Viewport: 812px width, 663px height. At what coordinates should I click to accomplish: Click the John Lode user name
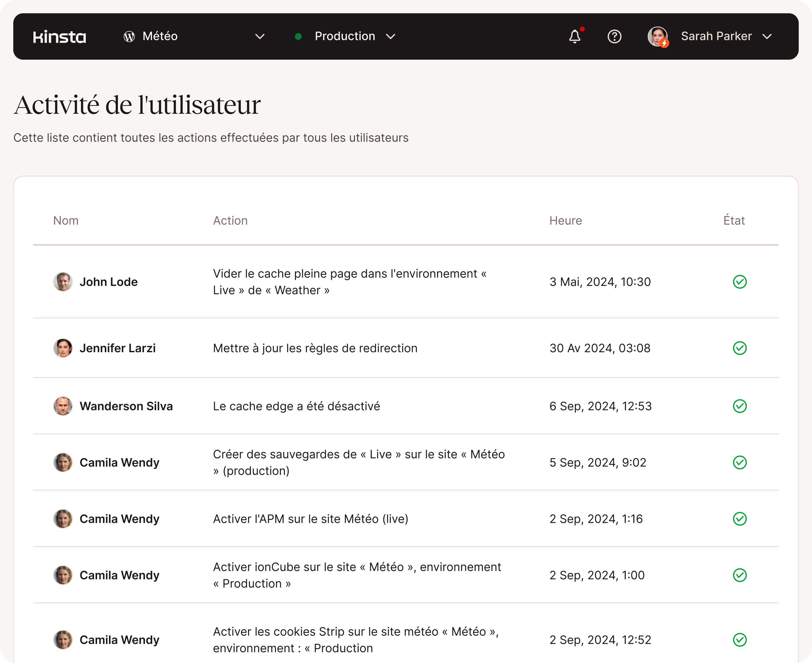click(108, 282)
